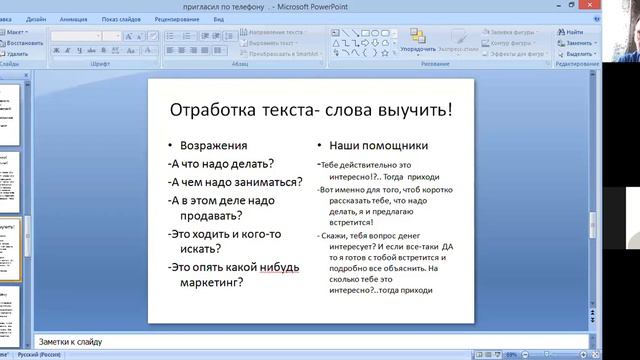Open line spacing options
The height and width of the screenshot is (360, 640).
(x=229, y=36)
